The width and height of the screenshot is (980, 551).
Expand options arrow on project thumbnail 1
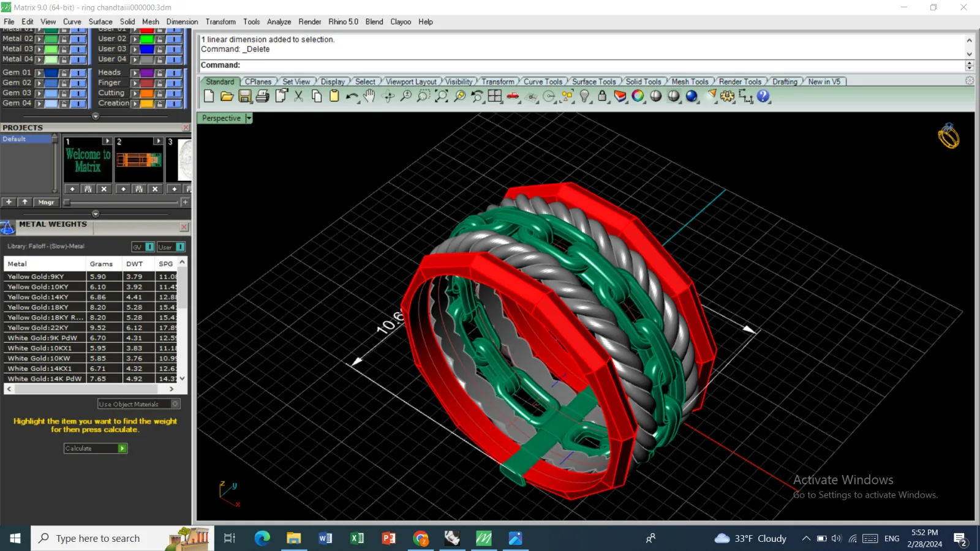107,141
